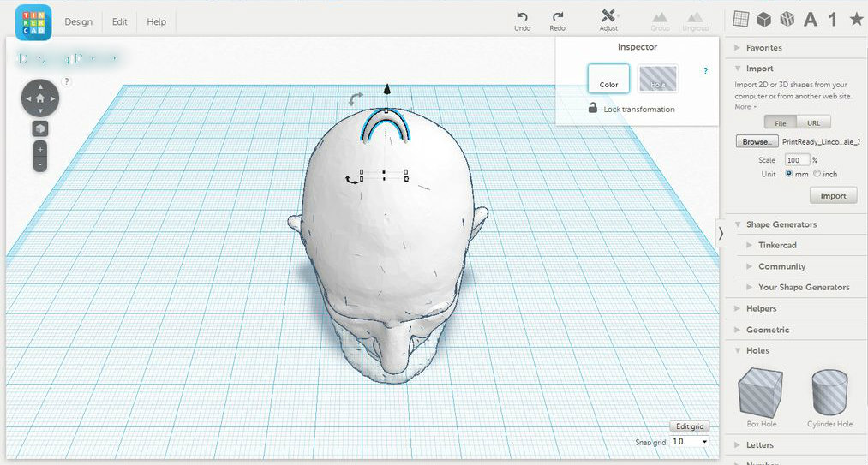Select the mm unit radio button
The width and height of the screenshot is (868, 465).
tap(789, 174)
